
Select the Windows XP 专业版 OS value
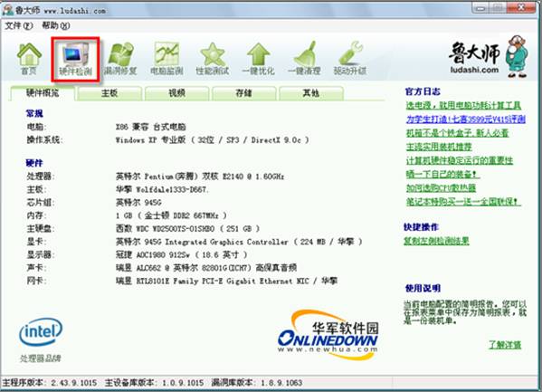[213, 140]
